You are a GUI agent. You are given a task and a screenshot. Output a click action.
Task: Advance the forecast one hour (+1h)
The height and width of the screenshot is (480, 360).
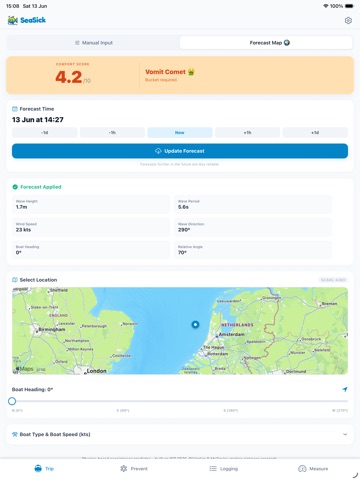point(247,132)
